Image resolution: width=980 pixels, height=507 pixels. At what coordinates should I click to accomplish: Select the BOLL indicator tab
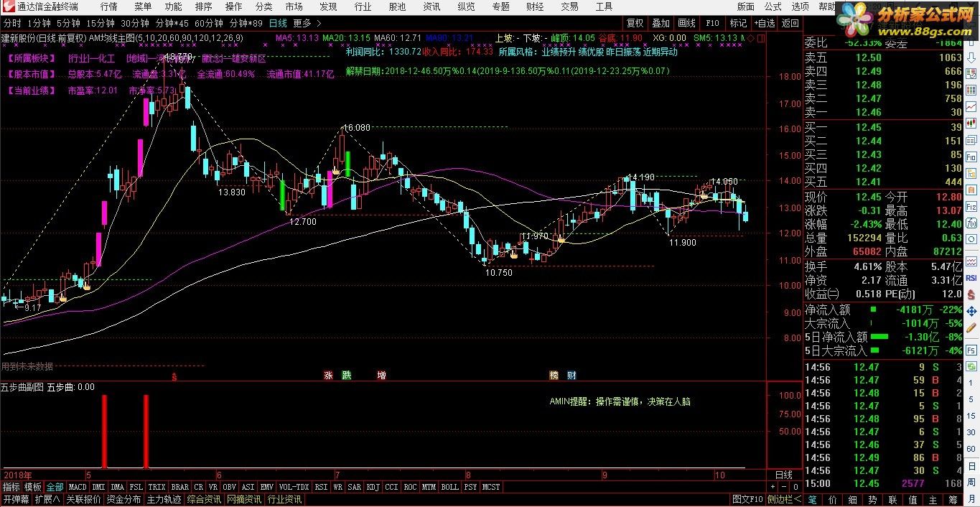[449, 487]
